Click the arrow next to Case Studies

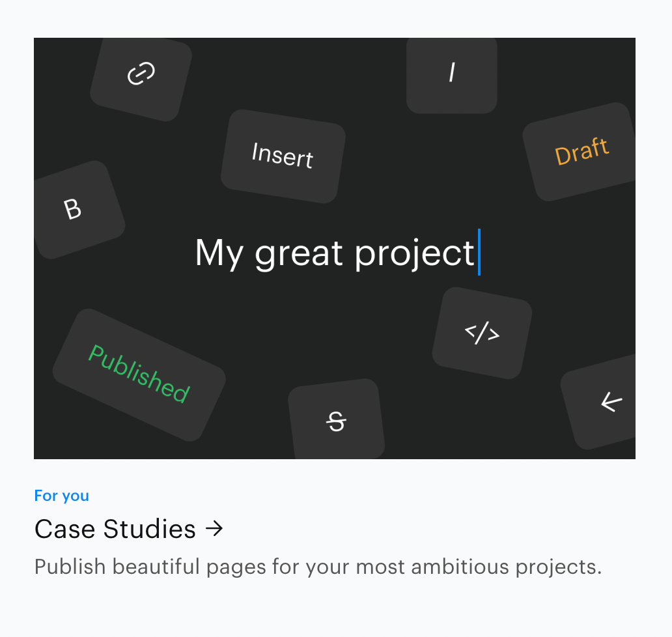pyautogui.click(x=214, y=529)
